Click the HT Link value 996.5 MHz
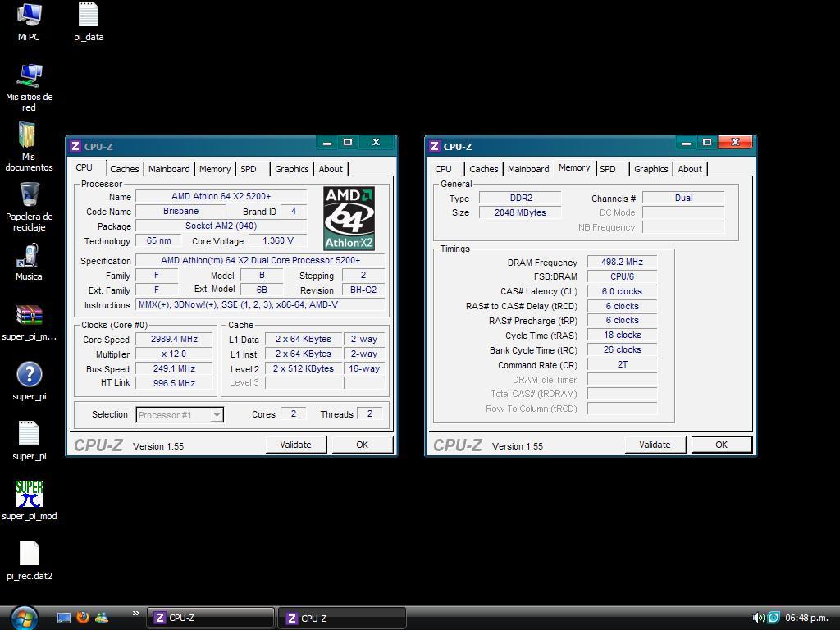The image size is (840, 630). (x=174, y=383)
